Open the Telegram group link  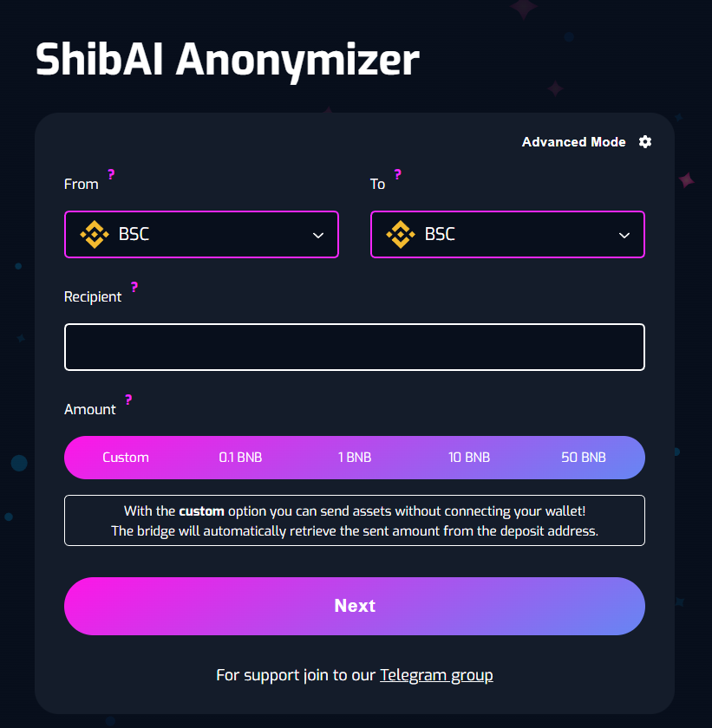click(x=436, y=674)
